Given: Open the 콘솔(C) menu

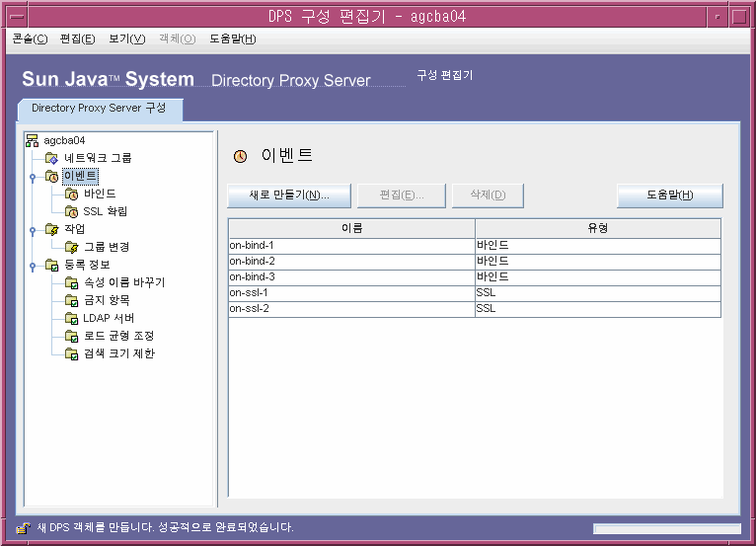Looking at the screenshot, I should click(30, 39).
